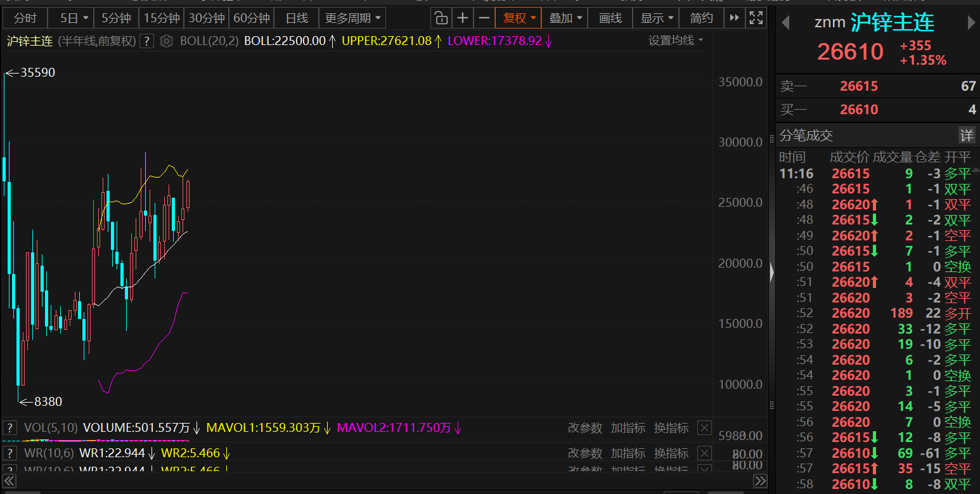Click last price 26610 in header
Image resolution: width=980 pixels, height=494 pixels.
850,51
